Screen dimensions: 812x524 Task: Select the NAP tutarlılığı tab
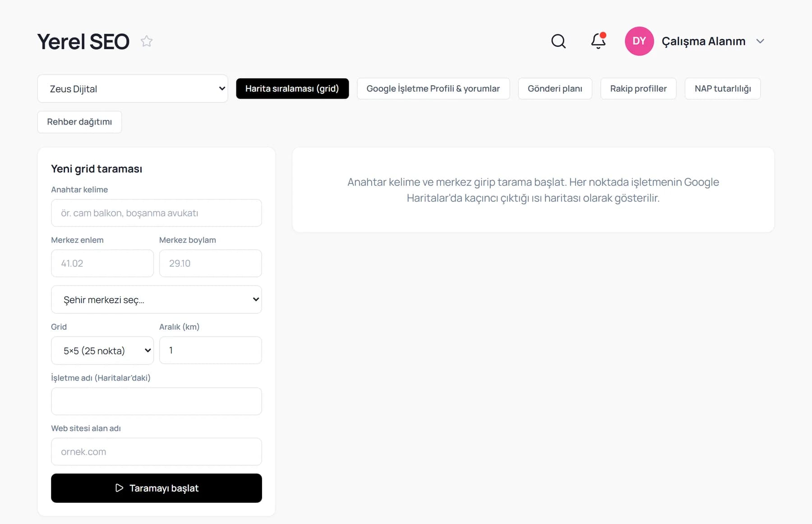723,88
